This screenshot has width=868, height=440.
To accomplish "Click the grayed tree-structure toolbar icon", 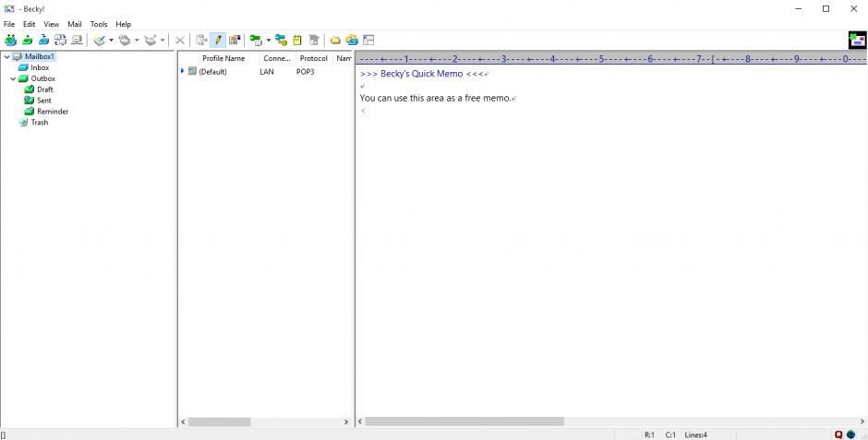I will [202, 40].
